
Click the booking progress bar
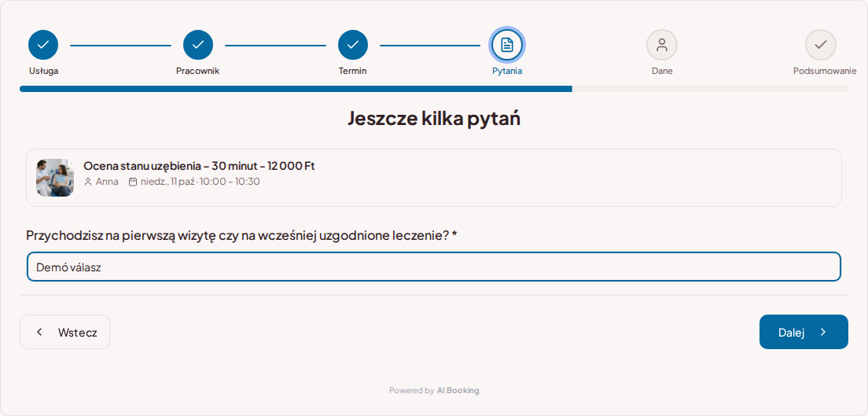pos(434,89)
